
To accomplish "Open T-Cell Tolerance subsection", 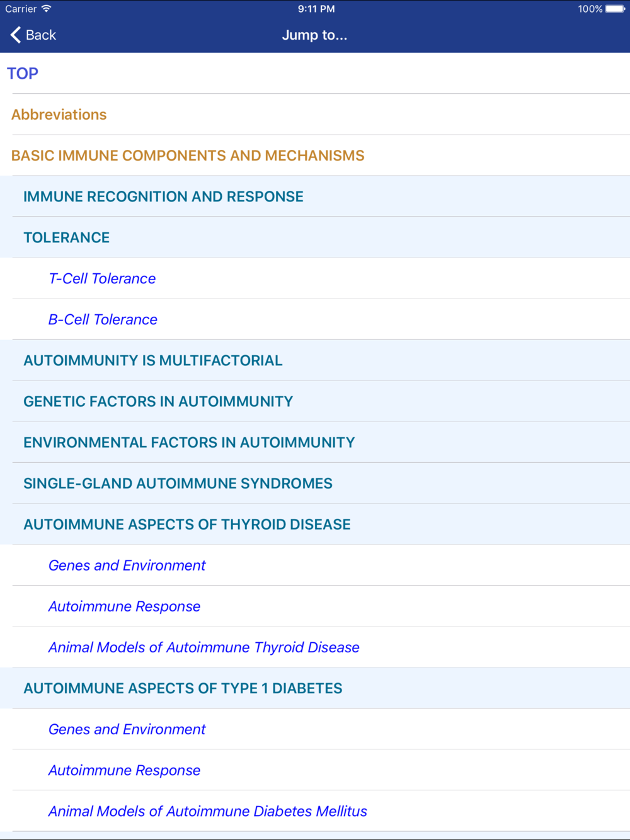I will 315,278.
